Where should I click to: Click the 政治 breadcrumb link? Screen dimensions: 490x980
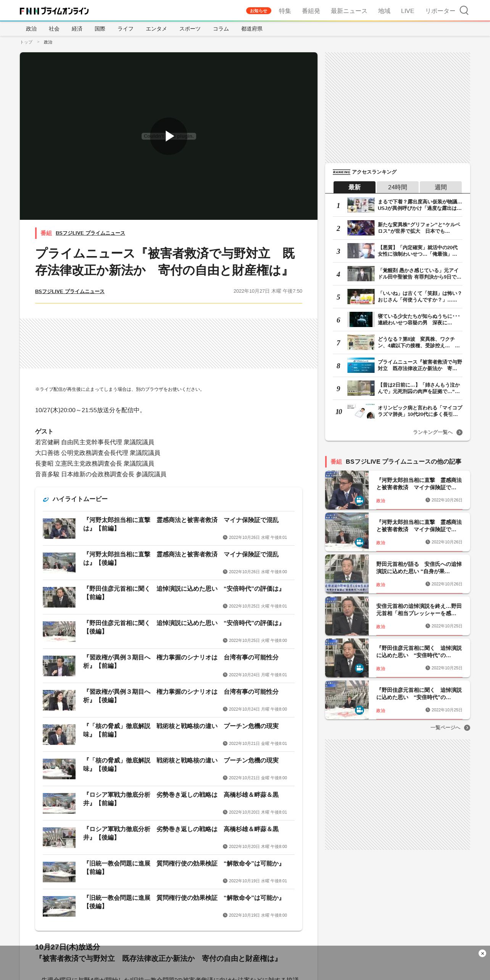click(x=48, y=42)
